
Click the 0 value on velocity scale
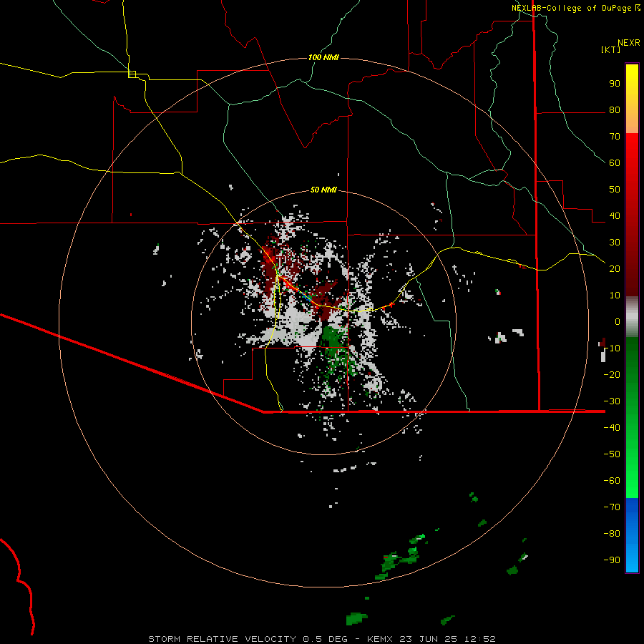pos(618,322)
